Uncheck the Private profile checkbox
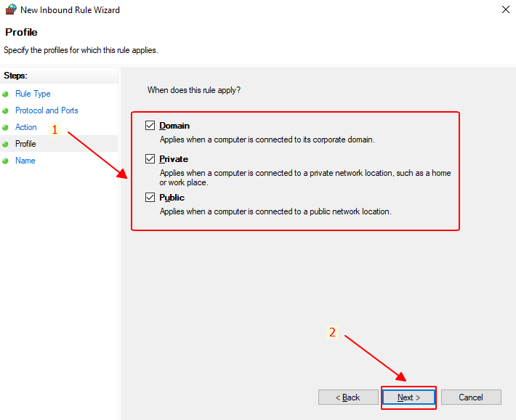Screen dimensions: 516x420 pos(150,159)
